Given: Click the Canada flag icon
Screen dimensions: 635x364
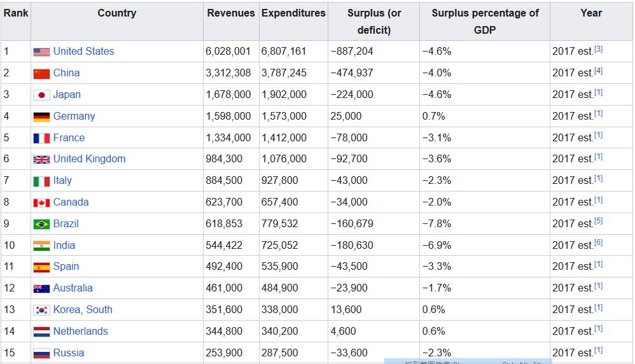Looking at the screenshot, I should [41, 202].
